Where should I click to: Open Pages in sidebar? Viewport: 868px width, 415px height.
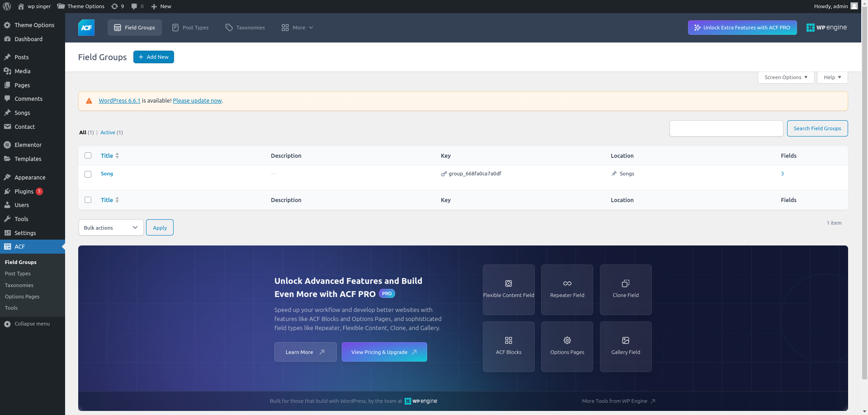pyautogui.click(x=33, y=85)
